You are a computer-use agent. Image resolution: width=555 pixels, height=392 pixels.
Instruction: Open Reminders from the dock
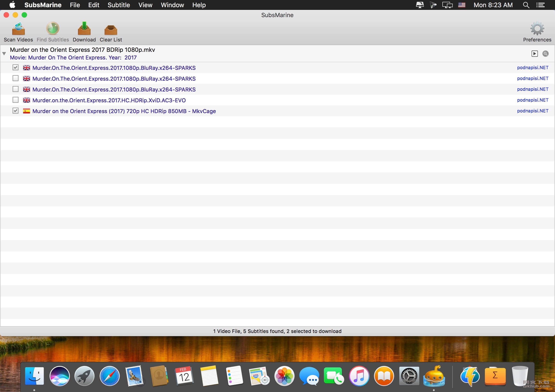[x=234, y=376]
